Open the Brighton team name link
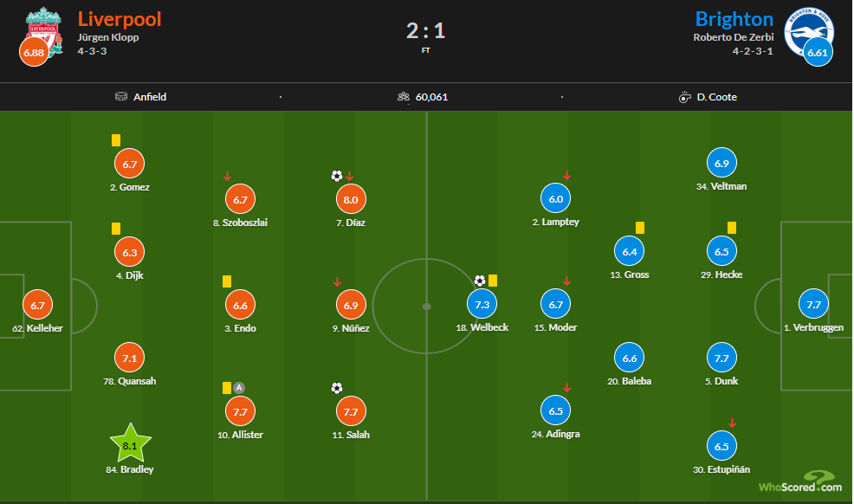This screenshot has width=854, height=504. click(x=734, y=19)
